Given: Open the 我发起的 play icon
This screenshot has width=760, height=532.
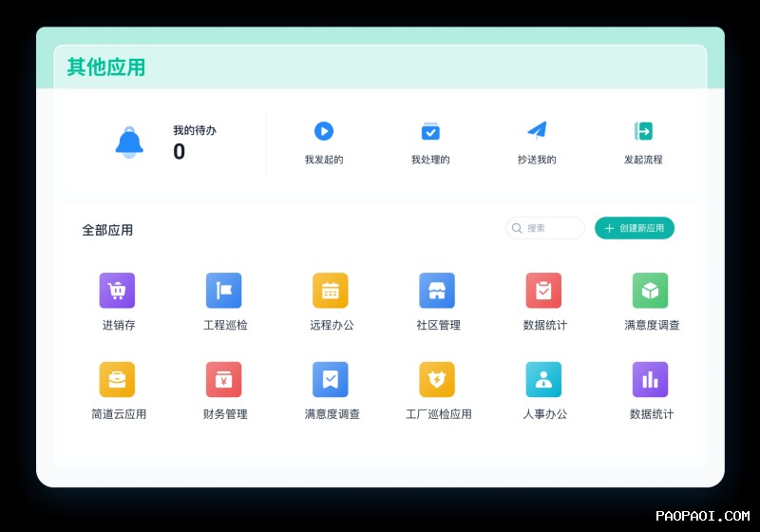Looking at the screenshot, I should tap(324, 131).
